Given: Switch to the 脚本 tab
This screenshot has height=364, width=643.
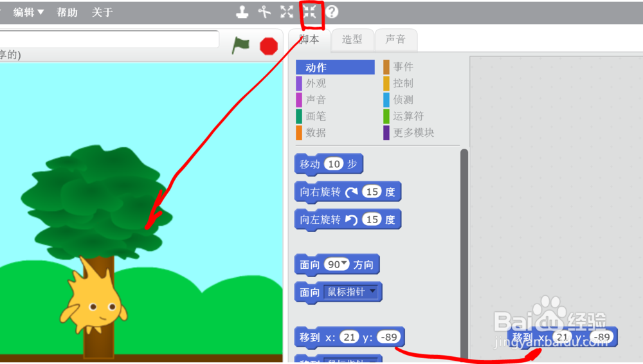Looking at the screenshot, I should click(x=309, y=39).
